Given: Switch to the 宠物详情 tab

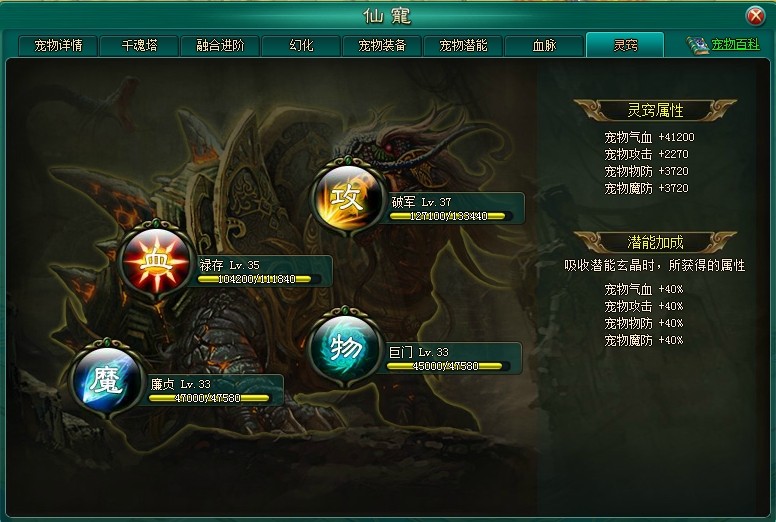Looking at the screenshot, I should pos(58,46).
